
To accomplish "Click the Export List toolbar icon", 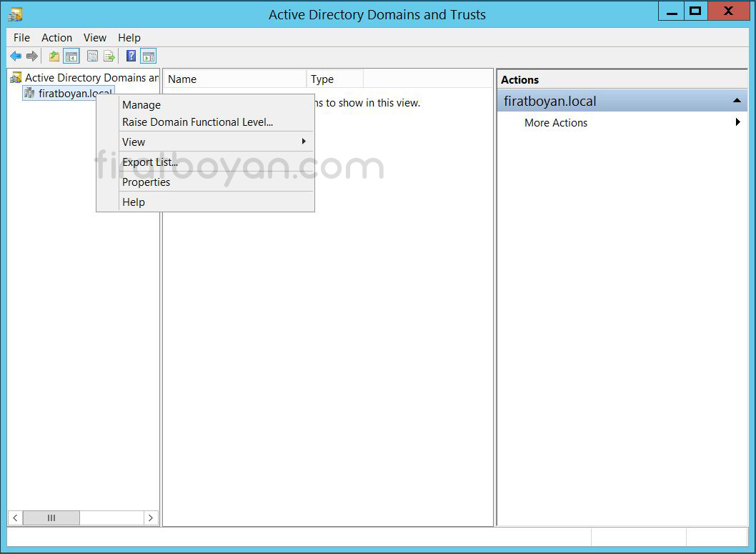I will click(x=109, y=56).
